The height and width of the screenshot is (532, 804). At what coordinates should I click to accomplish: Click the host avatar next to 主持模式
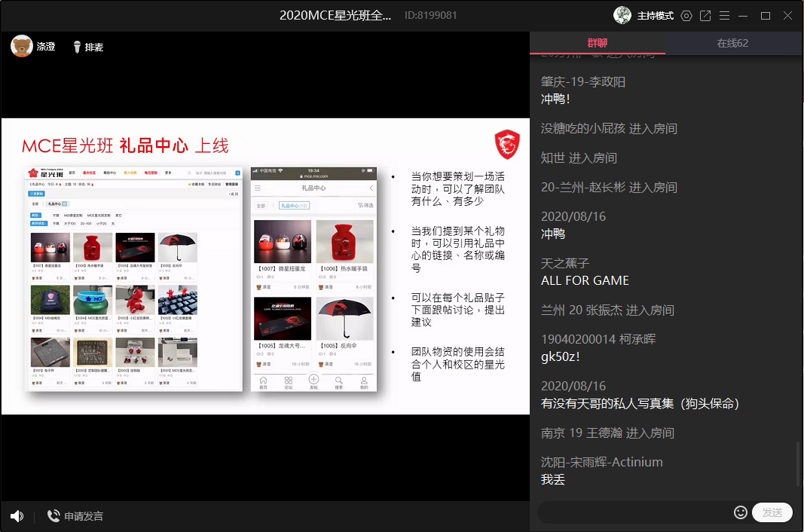tap(622, 15)
